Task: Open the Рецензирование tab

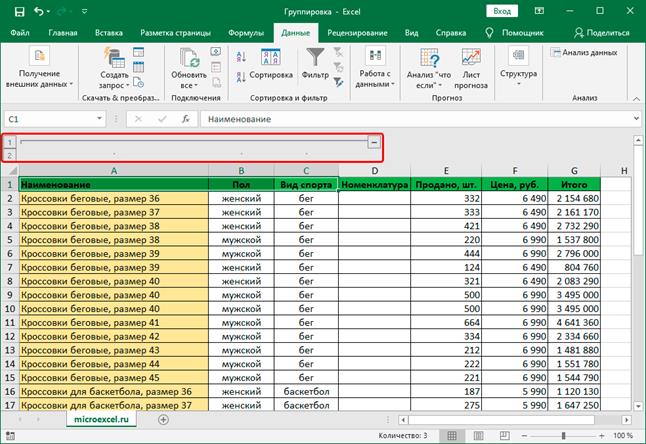Action: (357, 33)
